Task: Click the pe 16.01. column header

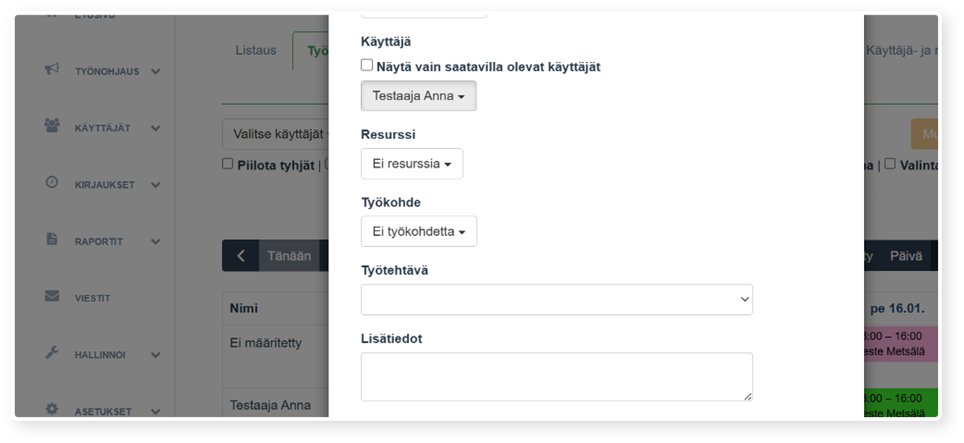Action: click(898, 308)
